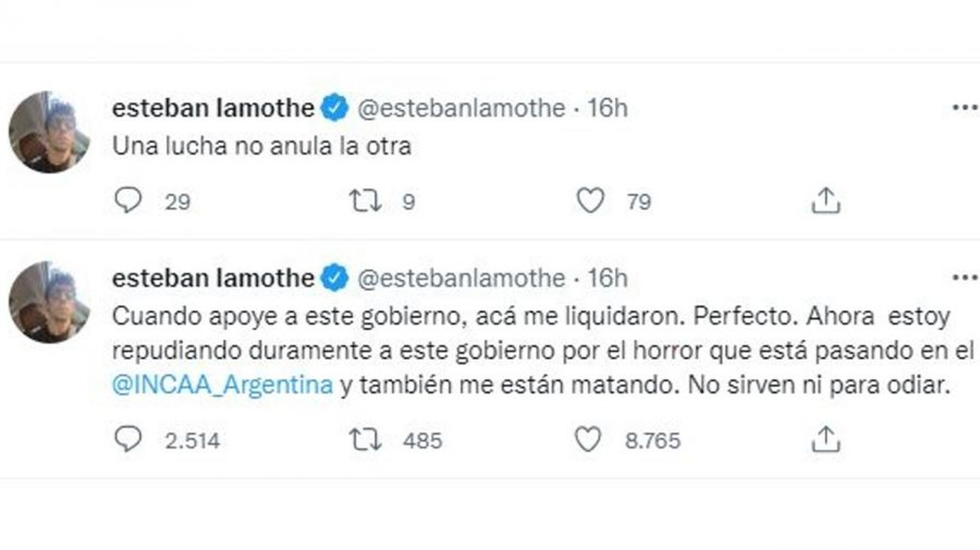The width and height of the screenshot is (980, 550).
Task: Share the tweet mentioning INCAA_Argentina
Action: [x=825, y=440]
